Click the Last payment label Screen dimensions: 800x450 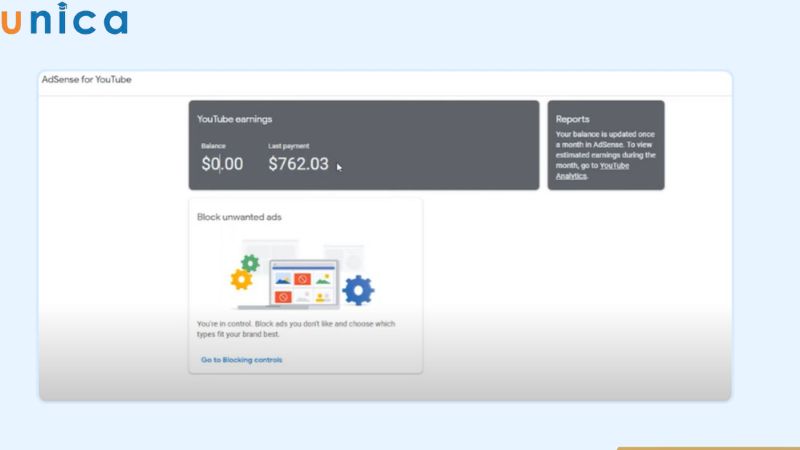point(289,146)
